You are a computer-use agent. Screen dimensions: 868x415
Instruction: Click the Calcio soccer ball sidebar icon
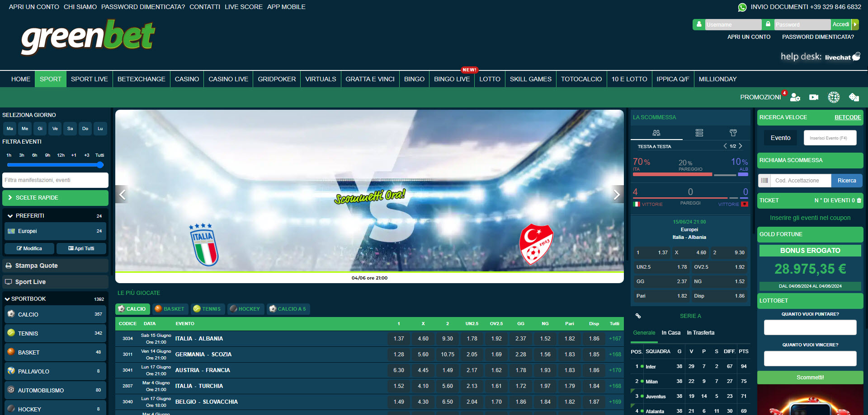(x=11, y=314)
